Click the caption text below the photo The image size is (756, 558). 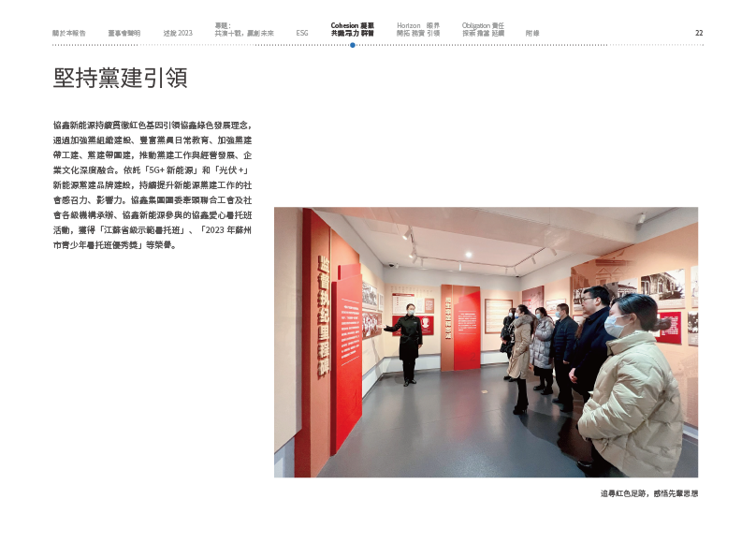(649, 492)
